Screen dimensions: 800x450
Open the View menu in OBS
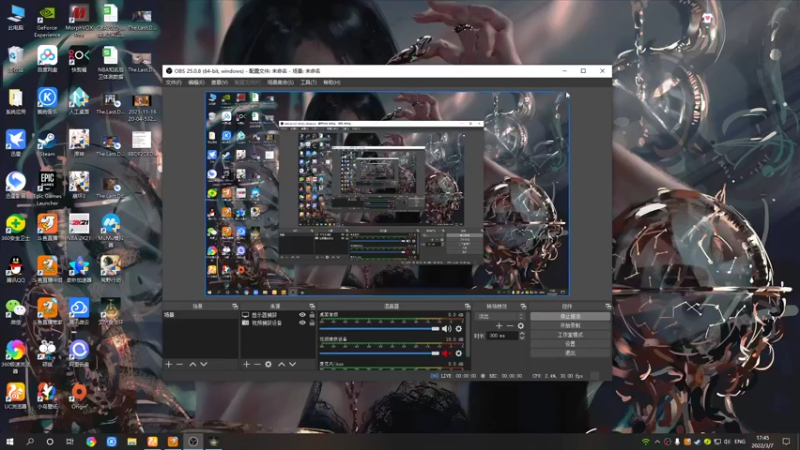[x=219, y=83]
